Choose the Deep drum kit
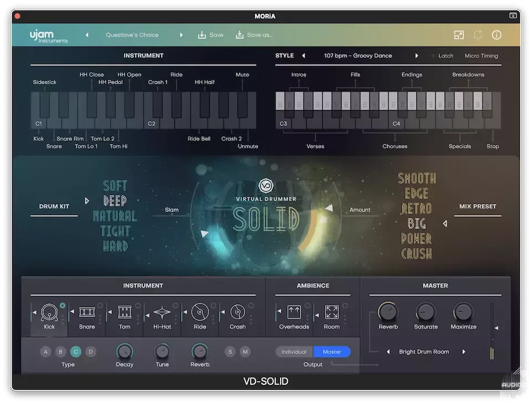This screenshot has height=404, width=532. pos(115,201)
